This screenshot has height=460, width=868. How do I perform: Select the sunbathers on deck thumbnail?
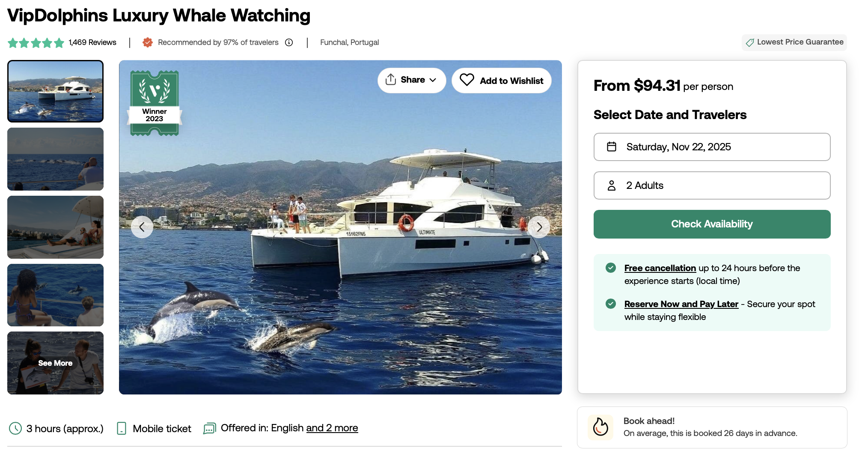55,227
